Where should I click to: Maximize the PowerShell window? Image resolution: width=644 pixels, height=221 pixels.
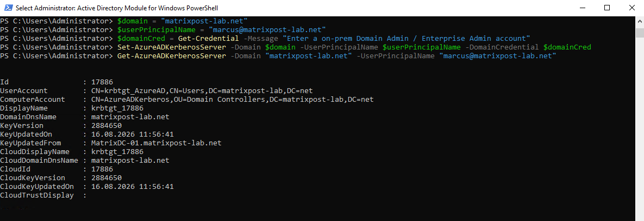pos(607,8)
